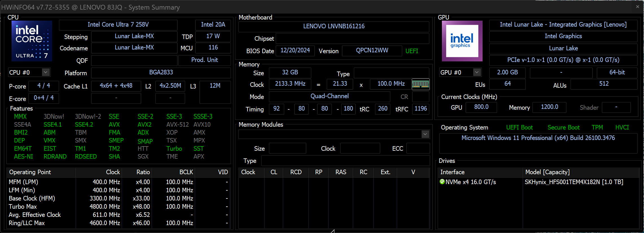The width and height of the screenshot is (644, 233).
Task: Select the Ring/LLC Max row
Action: (x=119, y=223)
